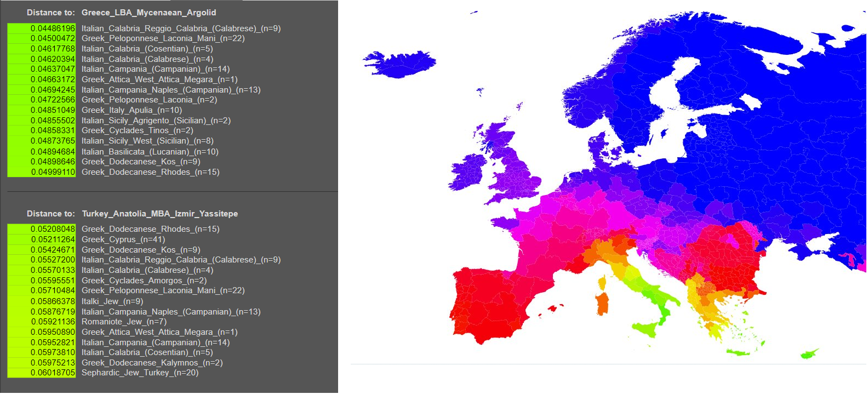Click the orange island of Sardinia
The height and width of the screenshot is (394, 868).
coord(602,304)
